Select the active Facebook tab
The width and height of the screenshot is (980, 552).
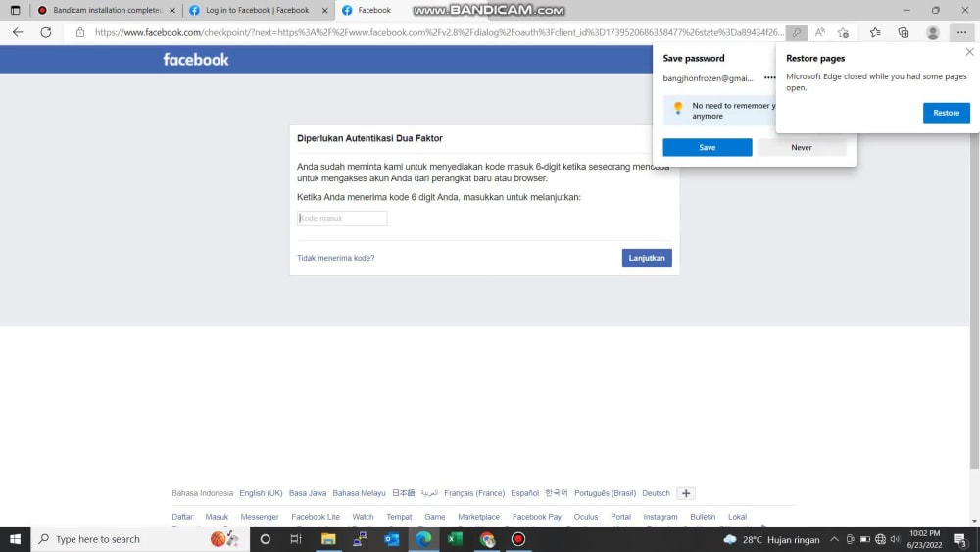[373, 10]
